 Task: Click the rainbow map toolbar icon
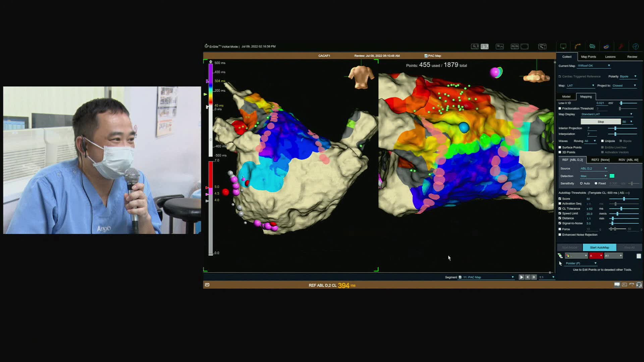(606, 47)
